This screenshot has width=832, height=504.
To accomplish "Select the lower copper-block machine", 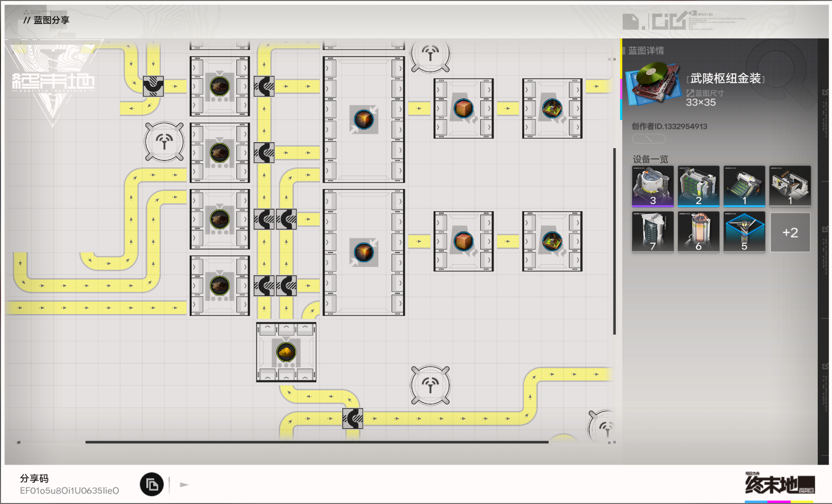I will pyautogui.click(x=464, y=241).
